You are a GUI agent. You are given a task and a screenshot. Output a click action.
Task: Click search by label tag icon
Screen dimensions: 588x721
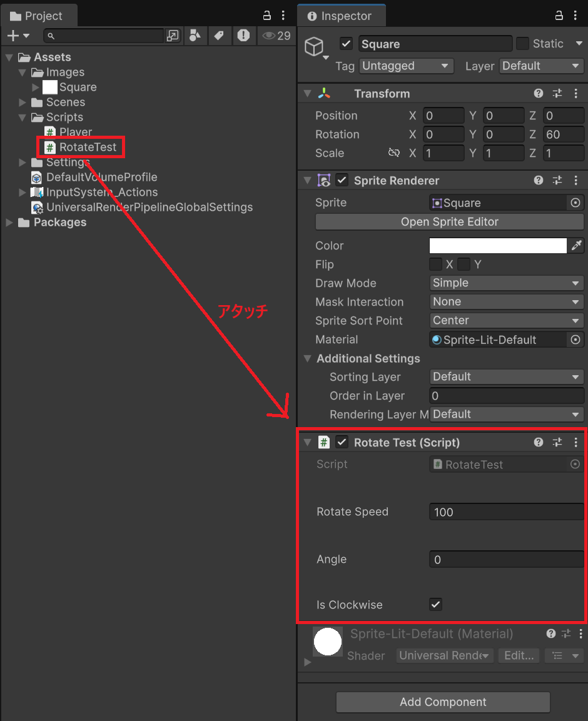(x=219, y=36)
